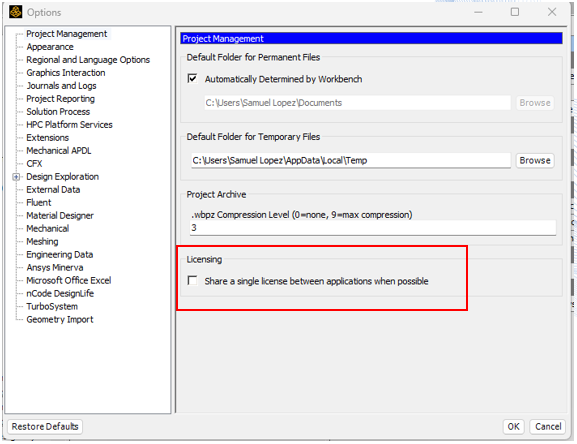Image resolution: width=577 pixels, height=444 pixels.
Task: Uncheck Automatically Determined by Workbench
Action: 192,78
